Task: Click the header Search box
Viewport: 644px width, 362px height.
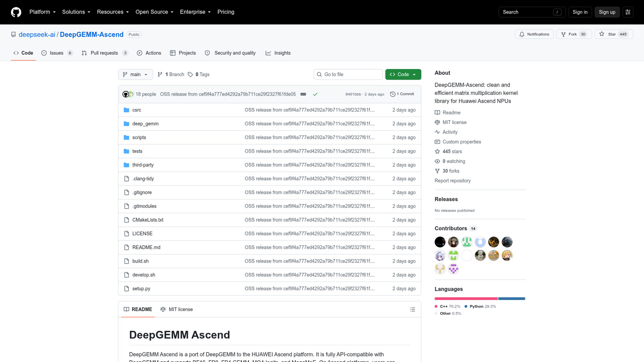Action: (532, 12)
